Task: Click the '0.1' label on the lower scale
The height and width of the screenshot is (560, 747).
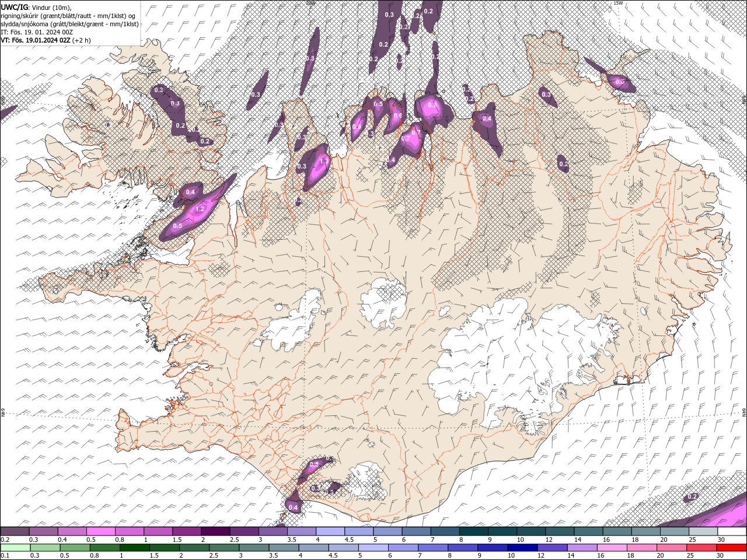Action: [5, 556]
